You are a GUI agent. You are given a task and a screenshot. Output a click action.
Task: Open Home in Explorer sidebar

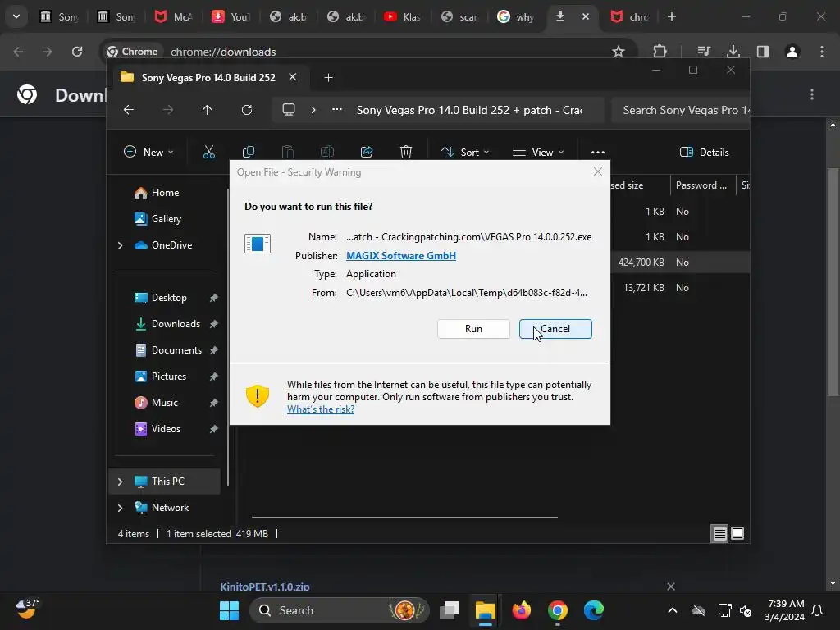click(x=165, y=192)
